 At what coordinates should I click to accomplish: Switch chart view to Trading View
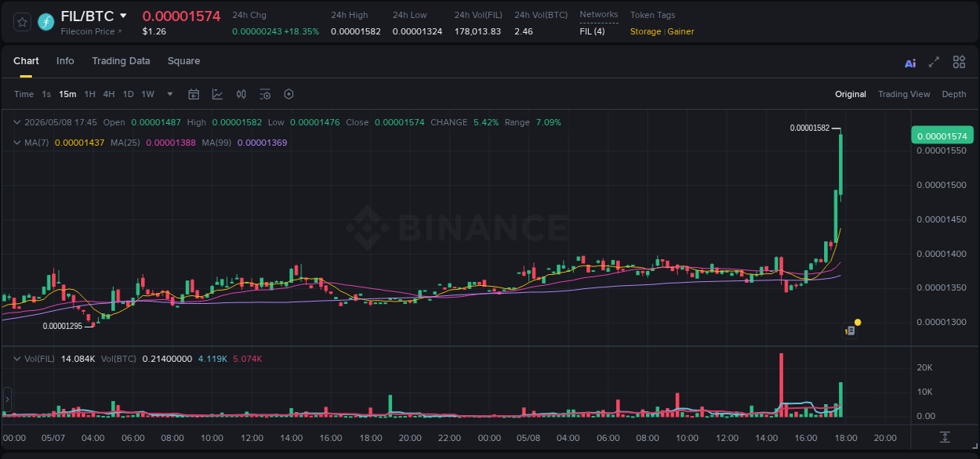904,94
